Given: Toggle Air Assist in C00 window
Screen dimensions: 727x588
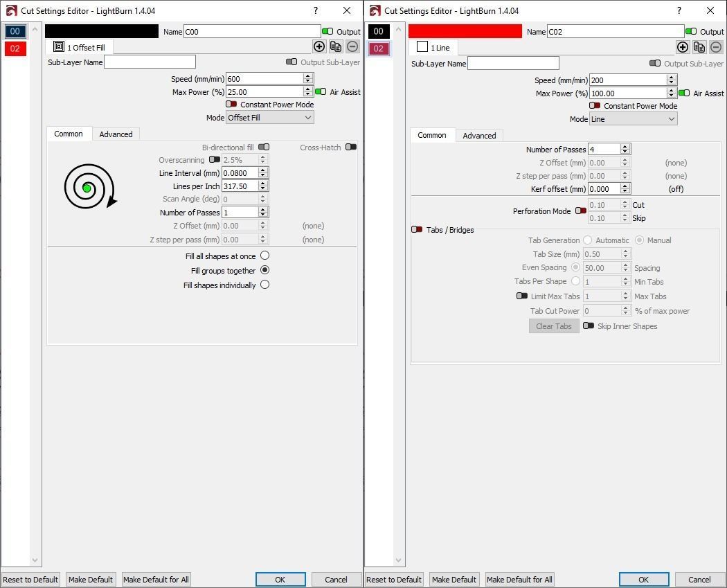Looking at the screenshot, I should click(321, 92).
